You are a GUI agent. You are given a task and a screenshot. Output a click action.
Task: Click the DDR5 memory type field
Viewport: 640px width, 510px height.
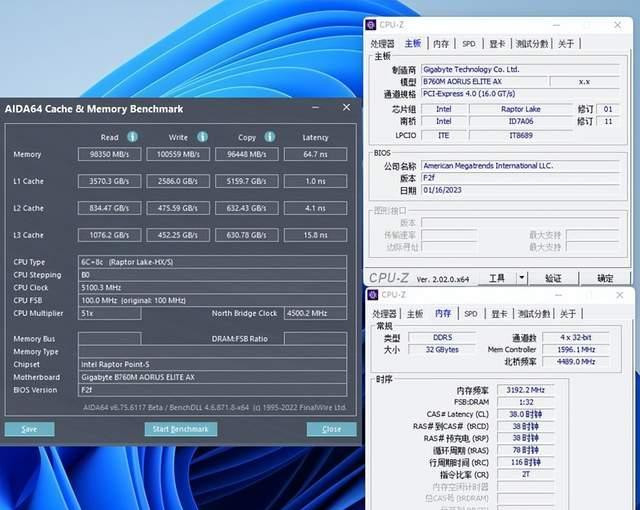coord(442,337)
